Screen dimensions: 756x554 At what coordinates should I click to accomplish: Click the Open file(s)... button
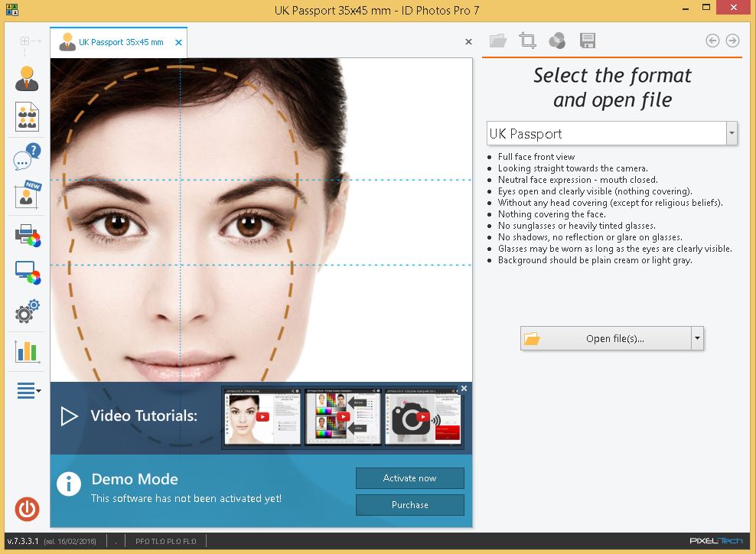(x=606, y=338)
